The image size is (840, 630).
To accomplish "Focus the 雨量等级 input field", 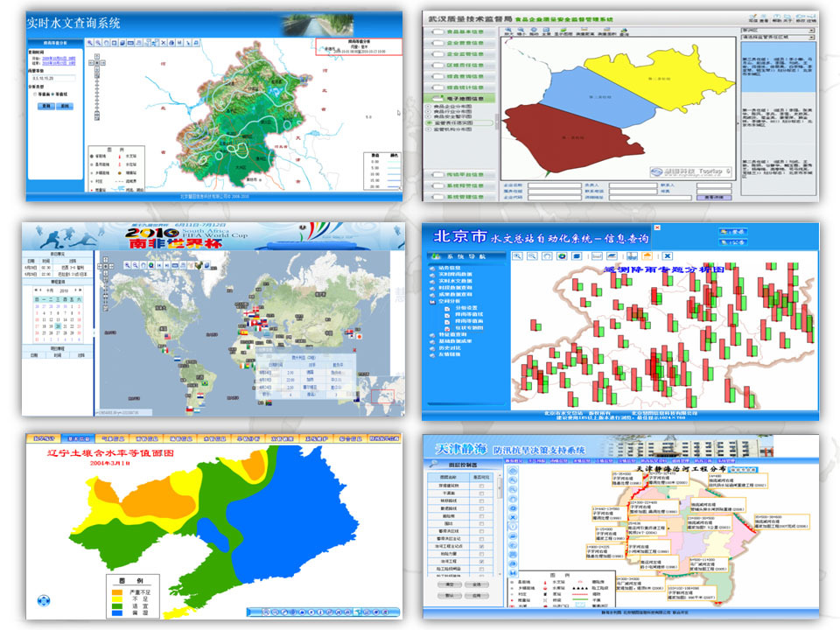I will [x=54, y=78].
